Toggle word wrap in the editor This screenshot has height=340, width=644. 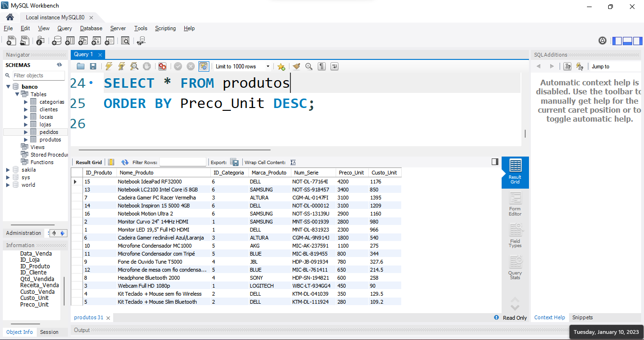coord(334,66)
